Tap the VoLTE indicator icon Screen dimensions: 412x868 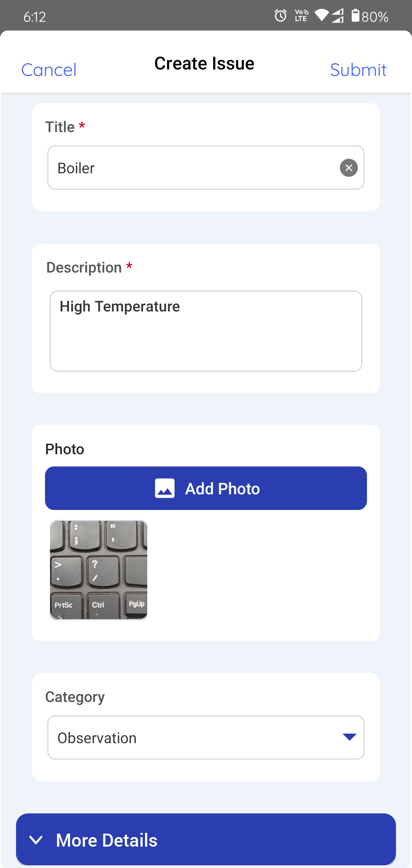pyautogui.click(x=301, y=16)
